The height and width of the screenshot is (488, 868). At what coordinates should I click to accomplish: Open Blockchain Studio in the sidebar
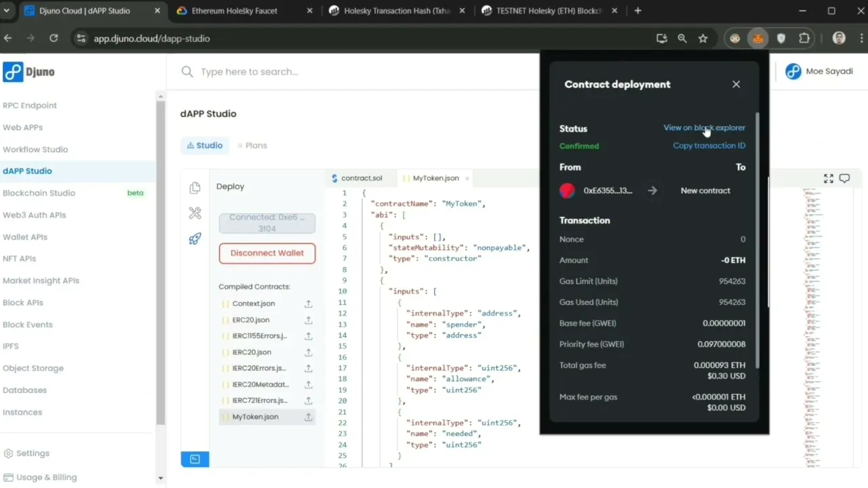[39, 193]
